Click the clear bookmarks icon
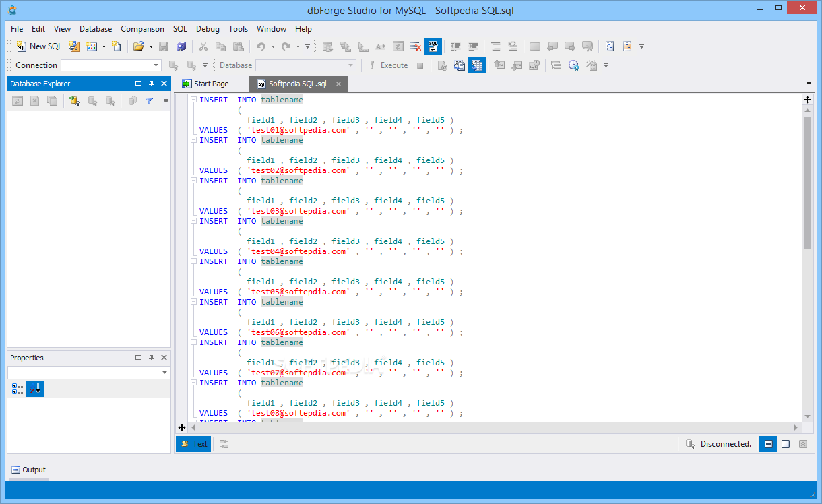This screenshot has height=504, width=822. point(588,46)
